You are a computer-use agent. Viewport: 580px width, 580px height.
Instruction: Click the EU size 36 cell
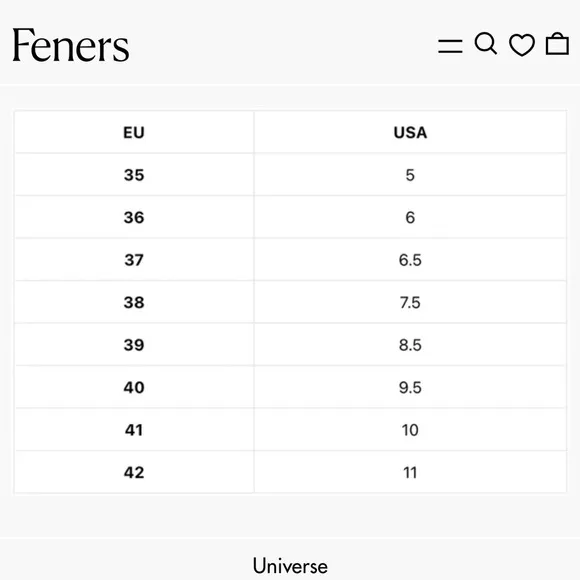coord(134,217)
